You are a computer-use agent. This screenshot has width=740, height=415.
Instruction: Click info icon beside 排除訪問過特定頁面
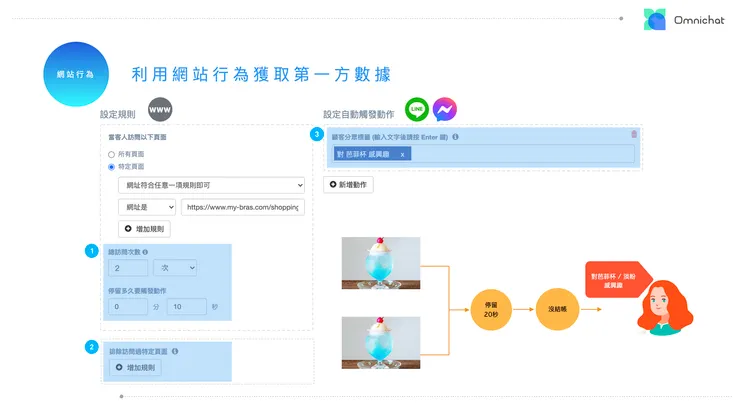[x=175, y=351]
